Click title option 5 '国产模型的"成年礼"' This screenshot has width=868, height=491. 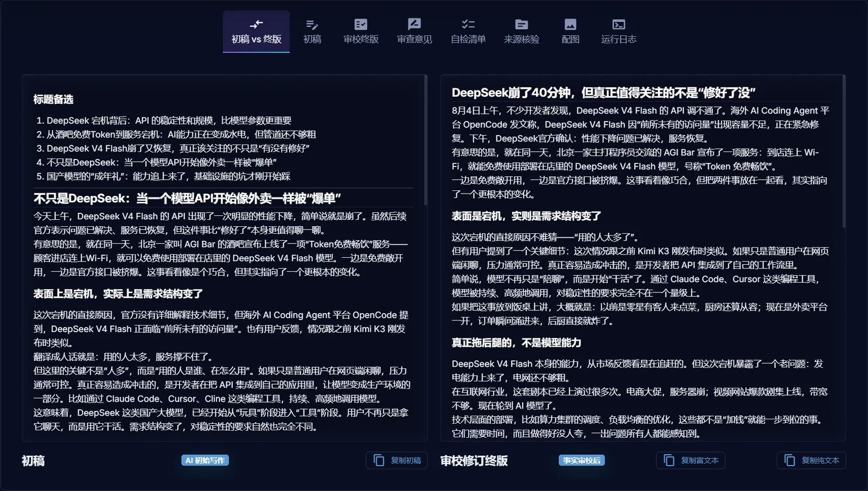coord(168,176)
